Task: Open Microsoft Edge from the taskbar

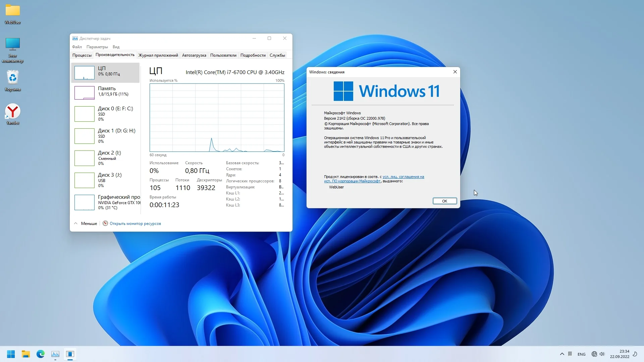Action: 40,354
